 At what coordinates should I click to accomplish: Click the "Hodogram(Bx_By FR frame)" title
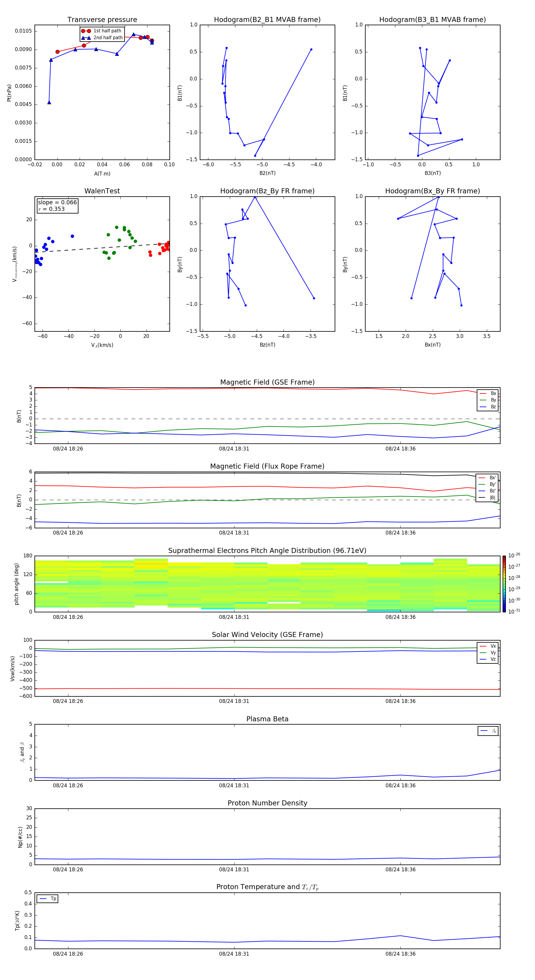point(432,191)
